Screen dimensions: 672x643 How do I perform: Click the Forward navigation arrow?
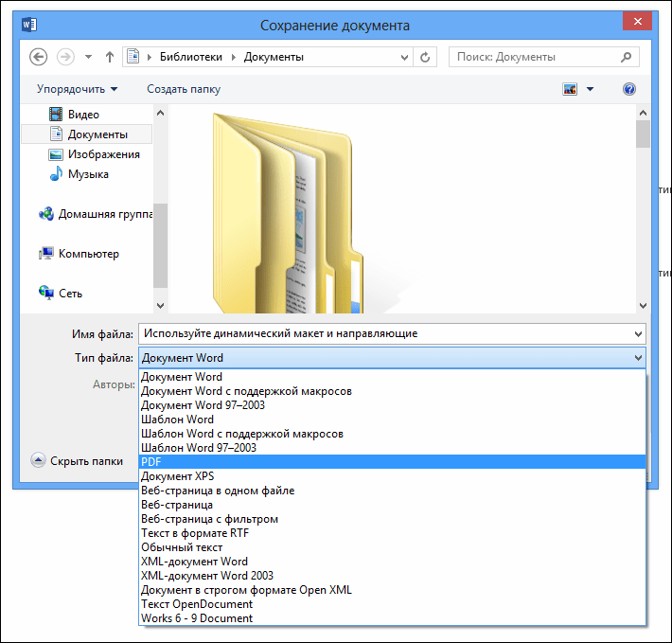pyautogui.click(x=65, y=57)
